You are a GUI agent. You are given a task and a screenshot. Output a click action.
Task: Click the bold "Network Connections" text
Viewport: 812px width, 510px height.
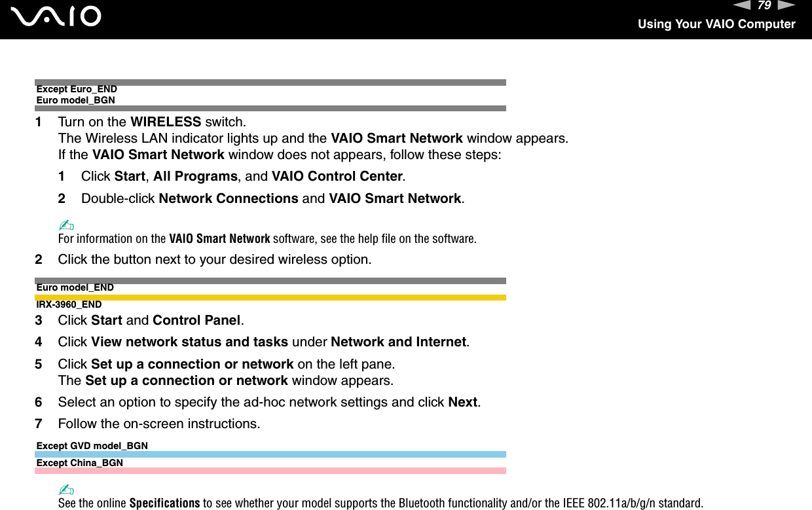[229, 198]
